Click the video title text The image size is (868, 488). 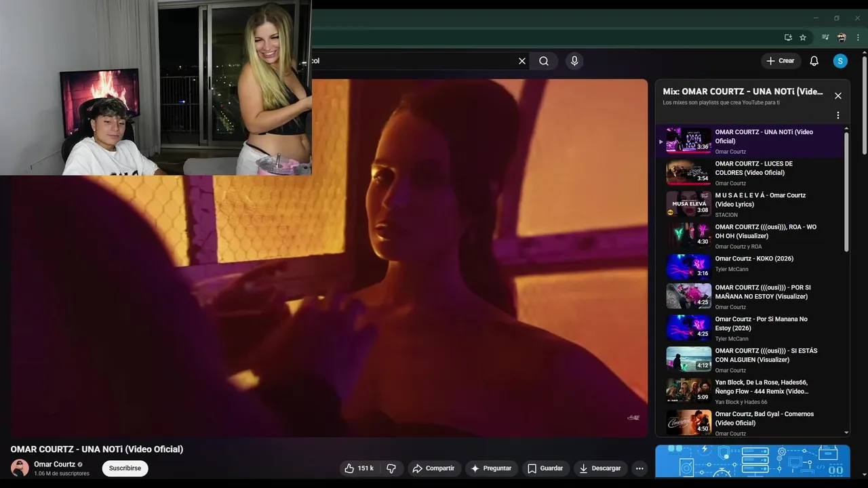coord(97,449)
